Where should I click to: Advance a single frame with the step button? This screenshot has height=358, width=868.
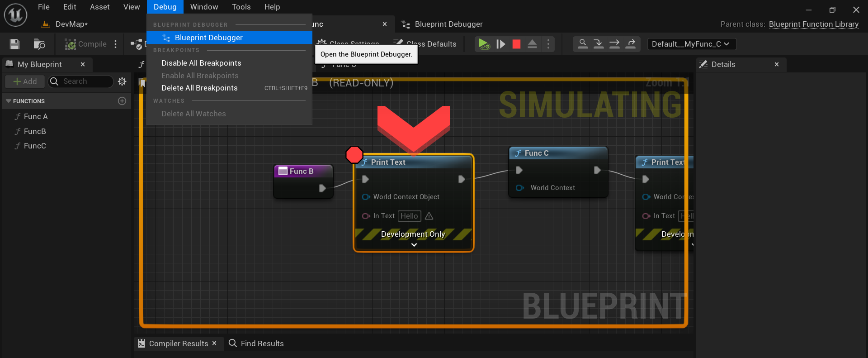coord(500,44)
